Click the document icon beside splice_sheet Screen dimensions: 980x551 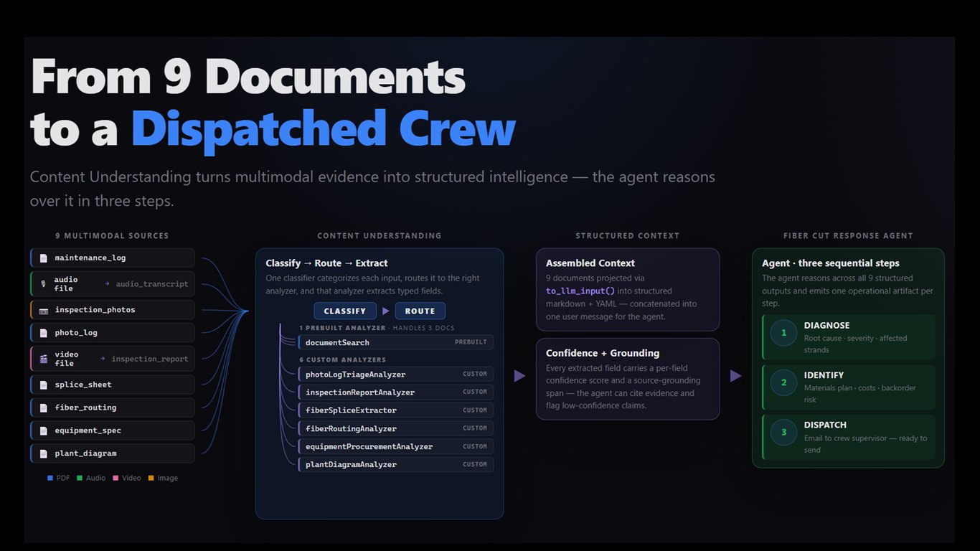tap(43, 385)
